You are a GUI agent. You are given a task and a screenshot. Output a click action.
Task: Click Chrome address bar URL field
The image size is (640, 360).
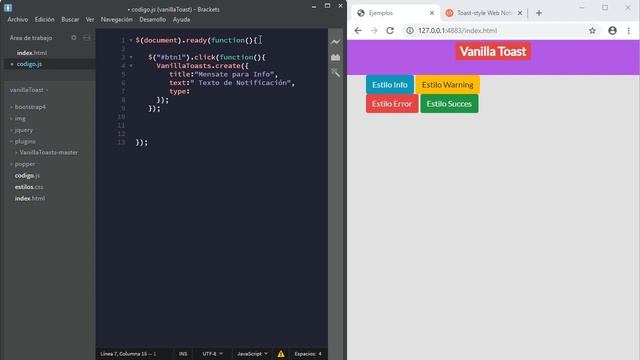(496, 31)
